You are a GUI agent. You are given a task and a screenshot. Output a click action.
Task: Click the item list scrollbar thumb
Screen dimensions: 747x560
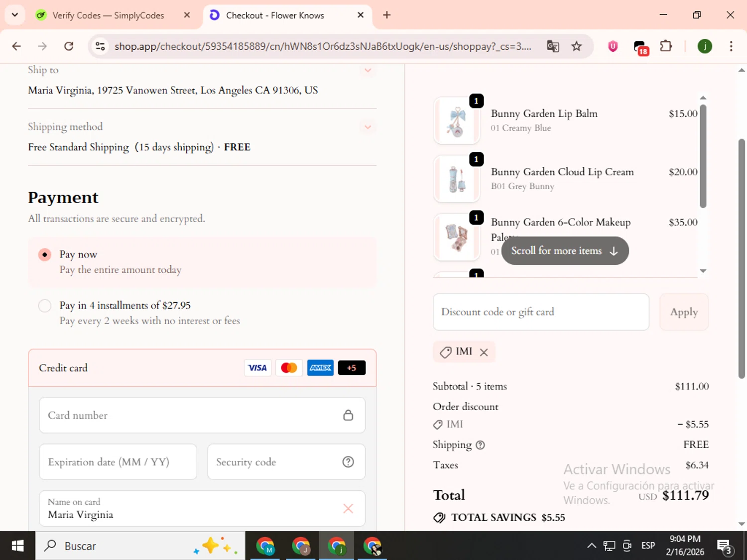coord(703,156)
